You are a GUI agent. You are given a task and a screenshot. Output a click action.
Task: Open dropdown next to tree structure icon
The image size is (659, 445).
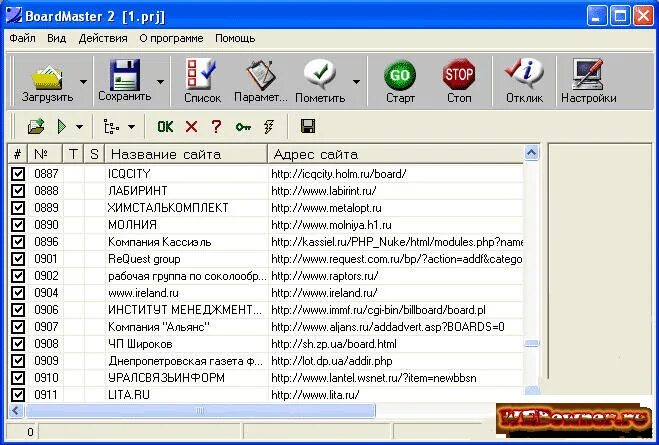[x=132, y=126]
